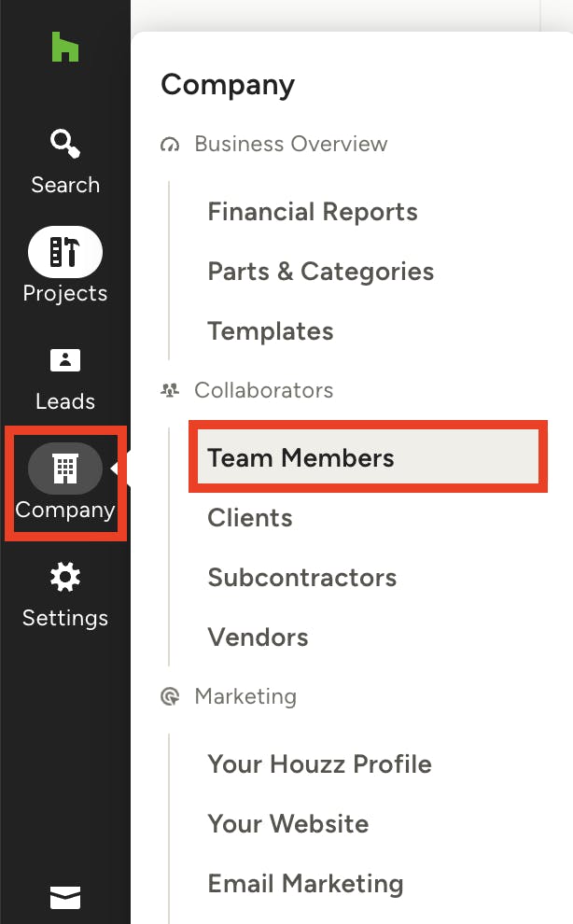Select the Company building icon
This screenshot has width=573, height=924.
coord(64,469)
